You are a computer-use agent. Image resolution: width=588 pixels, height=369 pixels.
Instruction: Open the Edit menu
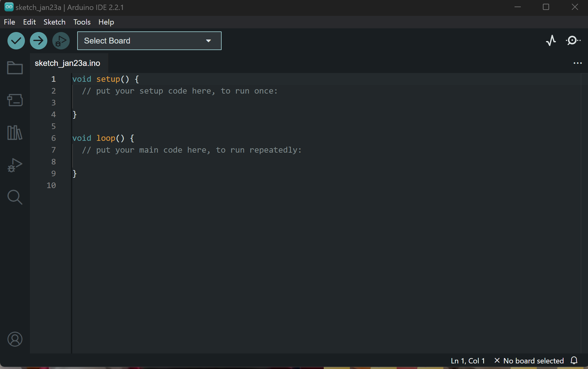(x=30, y=22)
